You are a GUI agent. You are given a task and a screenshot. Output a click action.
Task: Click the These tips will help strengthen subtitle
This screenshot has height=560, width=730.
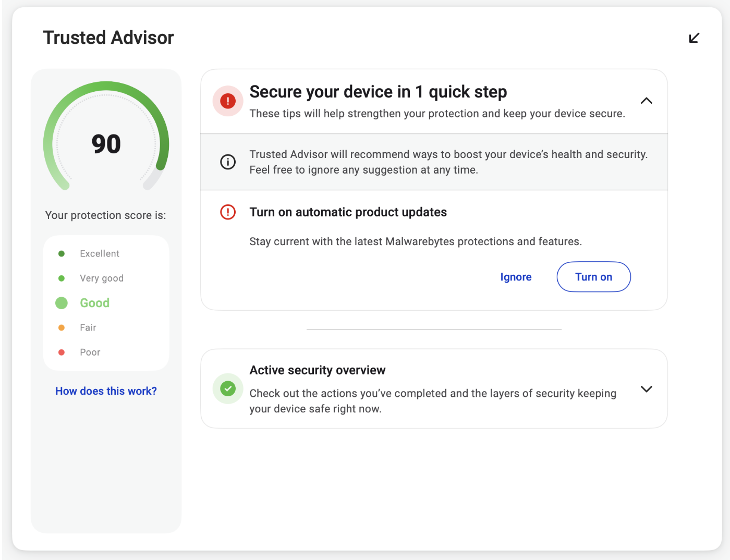[437, 114]
